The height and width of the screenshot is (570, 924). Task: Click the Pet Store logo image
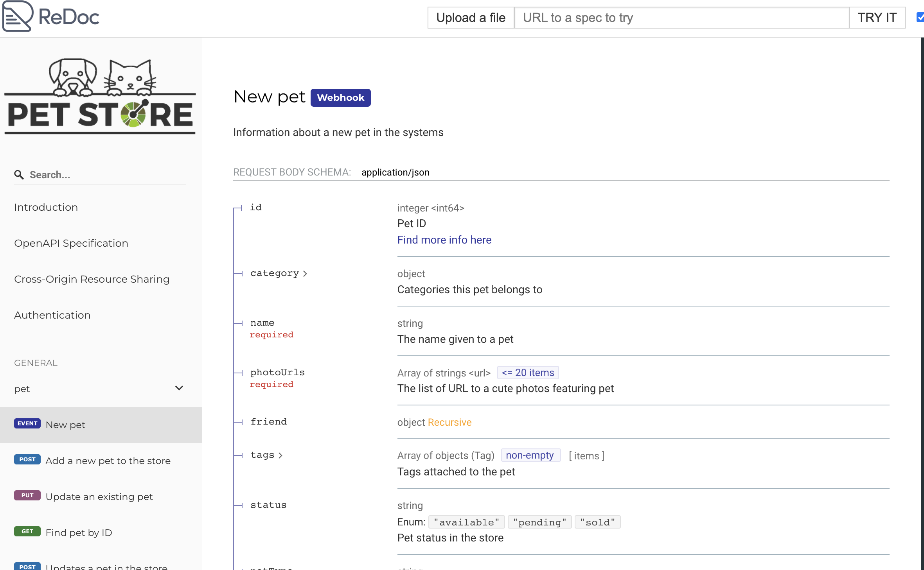(x=100, y=96)
